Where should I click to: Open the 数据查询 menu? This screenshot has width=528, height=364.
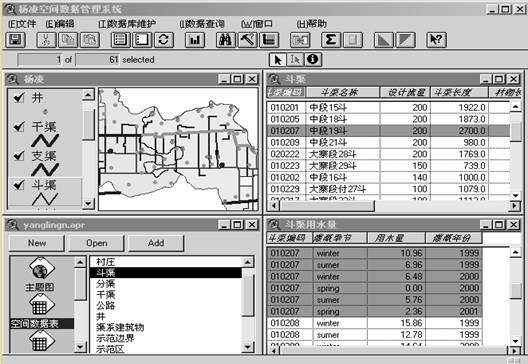click(202, 24)
